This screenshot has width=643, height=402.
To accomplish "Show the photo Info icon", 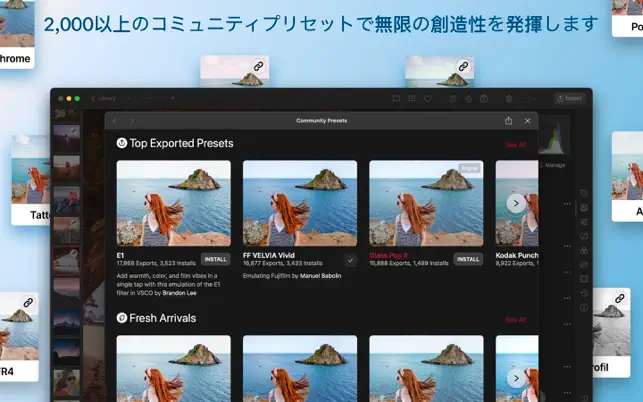I will click(x=584, y=308).
